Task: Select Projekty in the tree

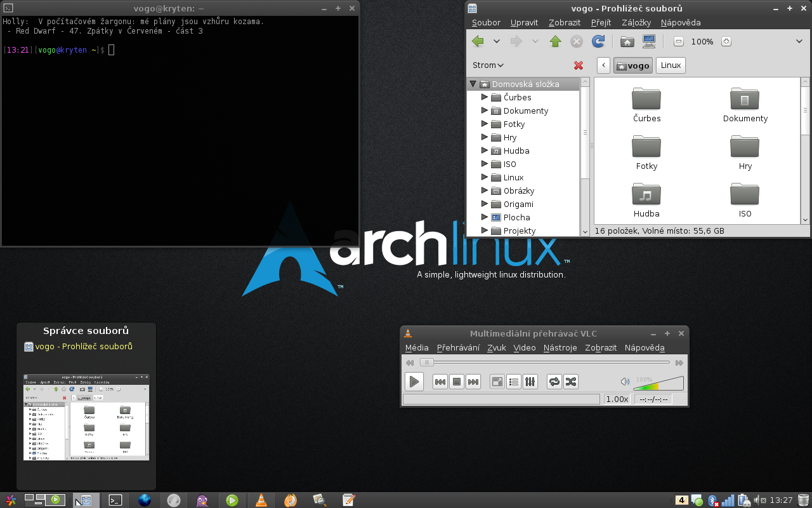Action: pyautogui.click(x=519, y=231)
